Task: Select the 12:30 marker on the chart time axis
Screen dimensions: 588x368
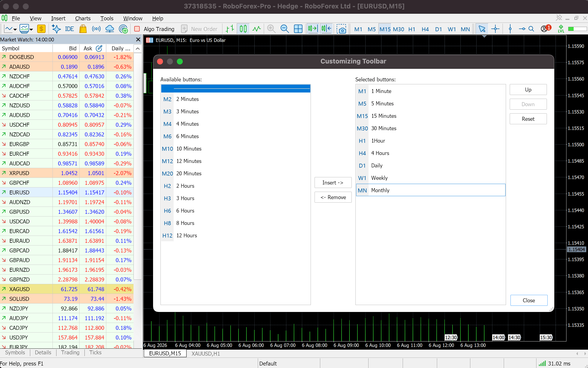Action: point(451,337)
